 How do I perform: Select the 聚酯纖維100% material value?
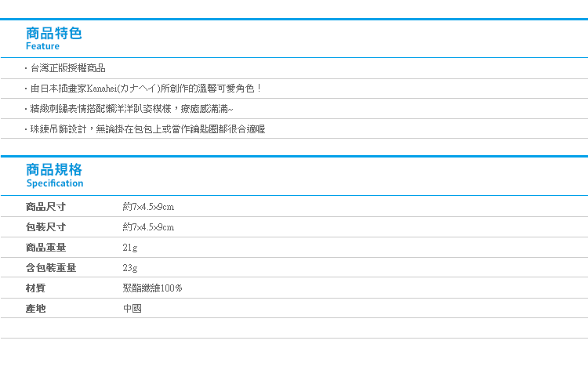[153, 288]
